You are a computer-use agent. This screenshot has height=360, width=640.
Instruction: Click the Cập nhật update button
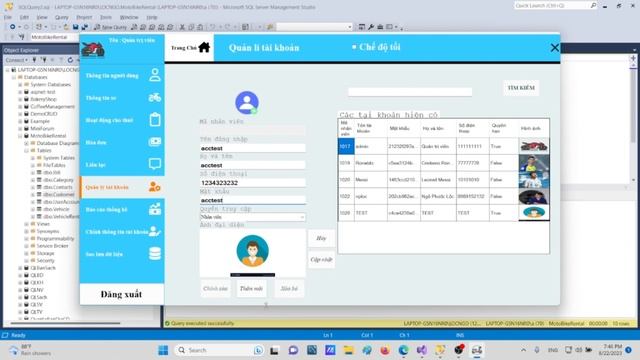(321, 260)
